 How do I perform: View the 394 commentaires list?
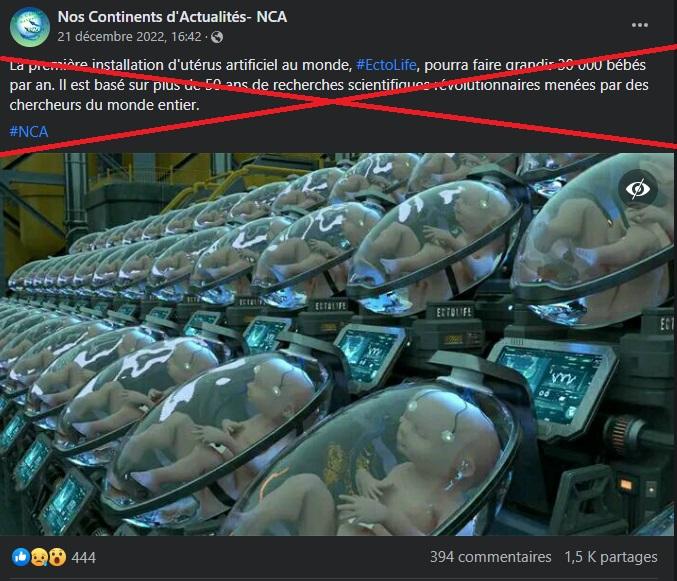[x=490, y=557]
